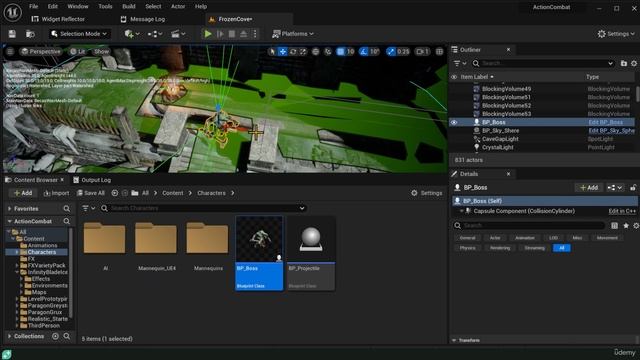Toggle grid position snapping
The width and height of the screenshot is (640, 360).
(340, 51)
